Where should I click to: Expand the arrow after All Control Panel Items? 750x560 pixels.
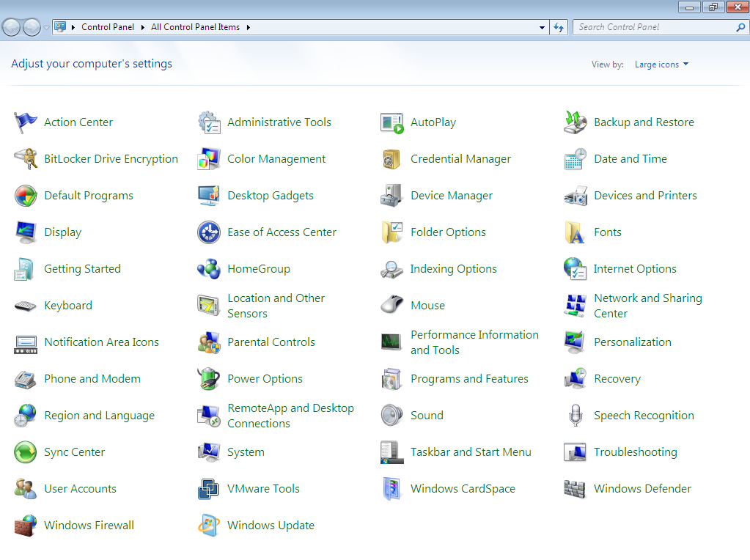[249, 27]
